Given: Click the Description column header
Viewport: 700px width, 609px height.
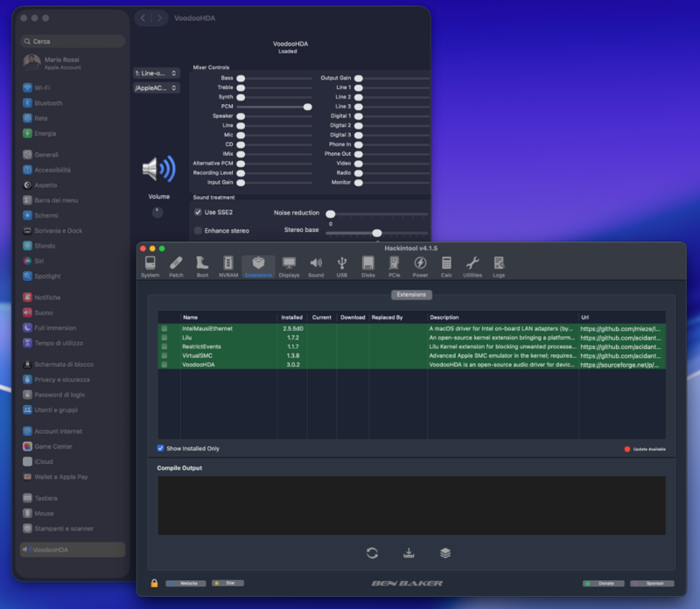Looking at the screenshot, I should (502, 318).
